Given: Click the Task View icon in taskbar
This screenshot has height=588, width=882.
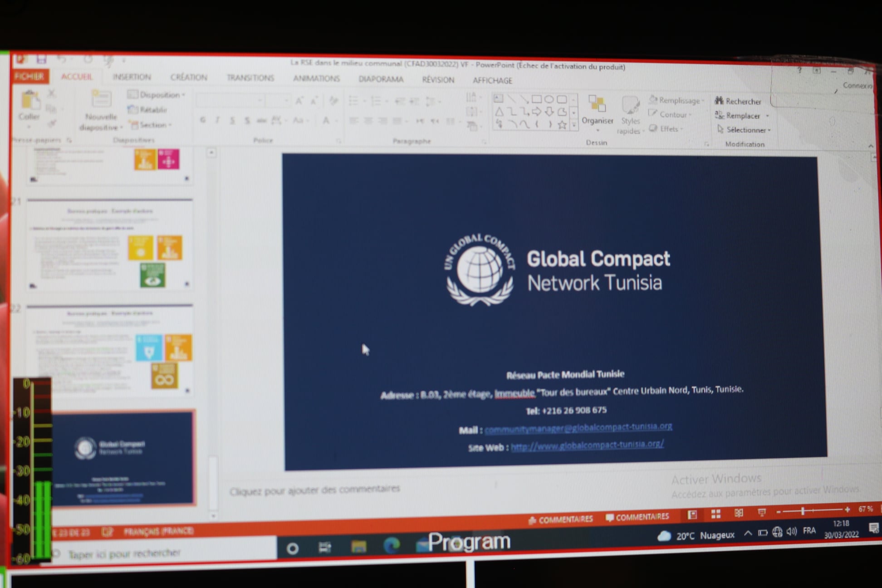Looking at the screenshot, I should [325, 548].
